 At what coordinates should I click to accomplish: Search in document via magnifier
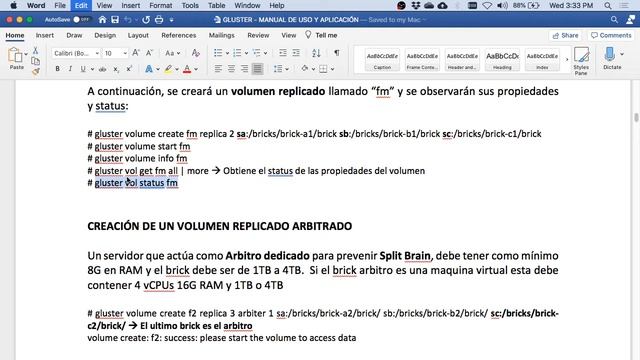(614, 20)
